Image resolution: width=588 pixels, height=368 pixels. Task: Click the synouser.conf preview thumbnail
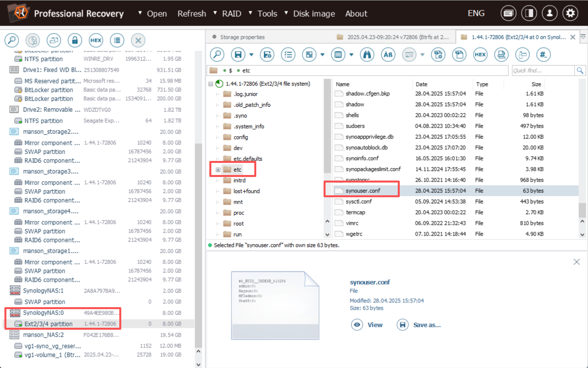(275, 306)
